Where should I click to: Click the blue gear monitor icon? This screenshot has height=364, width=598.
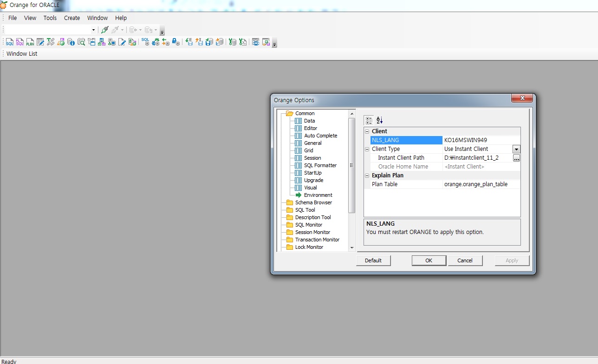(156, 42)
